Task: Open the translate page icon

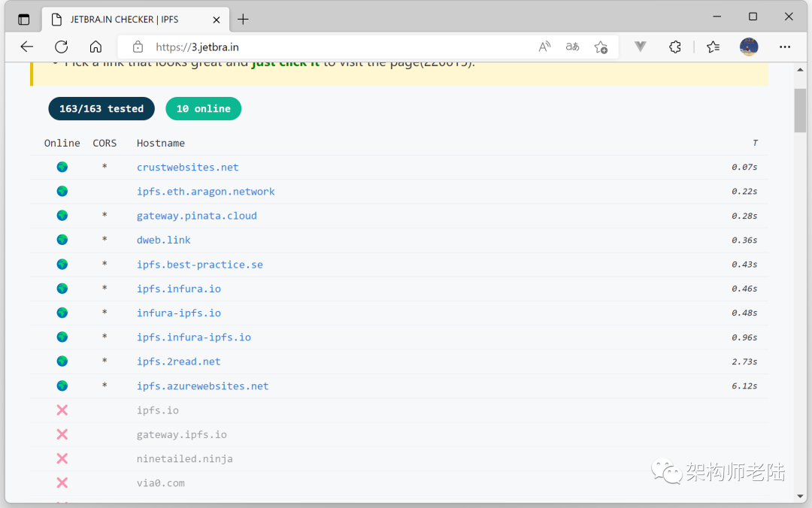Action: (572, 47)
